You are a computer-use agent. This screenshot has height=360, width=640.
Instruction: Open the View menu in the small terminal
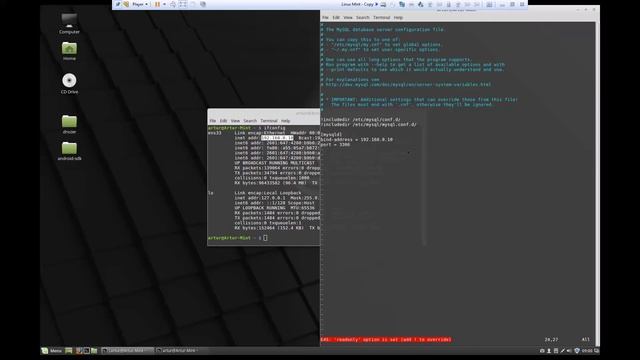pyautogui.click(x=235, y=121)
